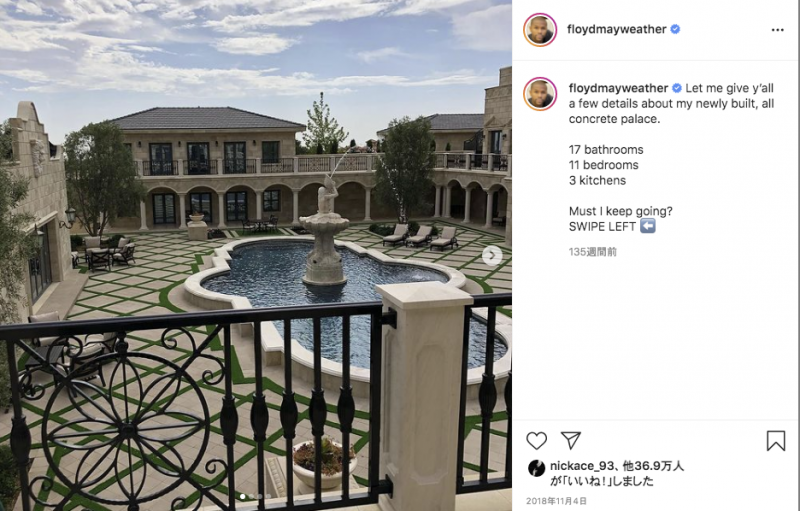
Task: Like the post with the heart icon
Action: click(536, 441)
